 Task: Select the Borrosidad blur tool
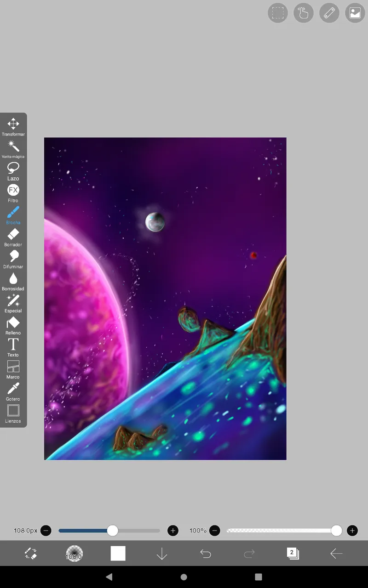[13, 282]
